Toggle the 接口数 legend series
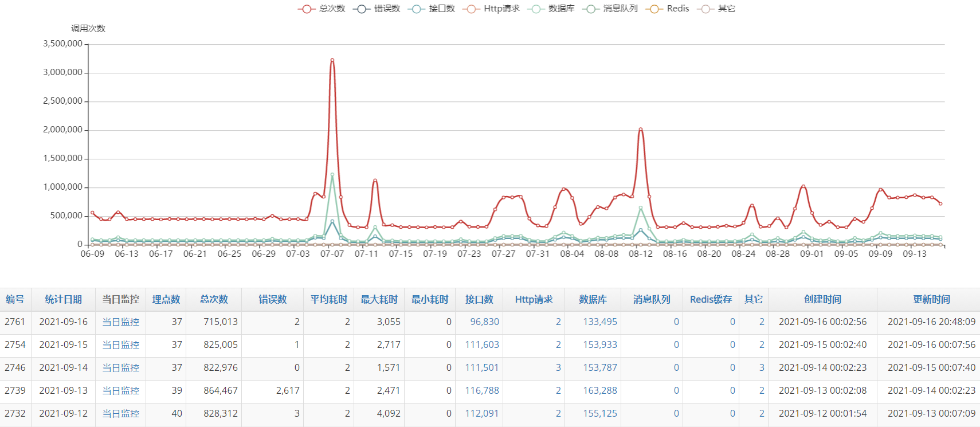 pos(431,9)
